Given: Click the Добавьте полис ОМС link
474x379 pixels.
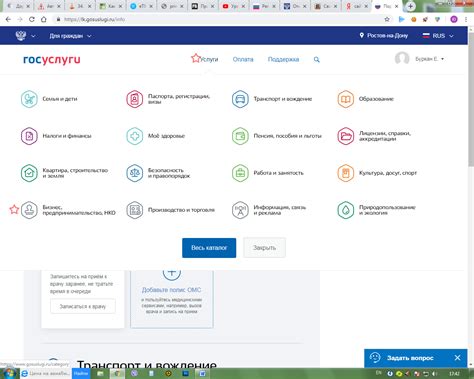Looking at the screenshot, I should point(172,290).
